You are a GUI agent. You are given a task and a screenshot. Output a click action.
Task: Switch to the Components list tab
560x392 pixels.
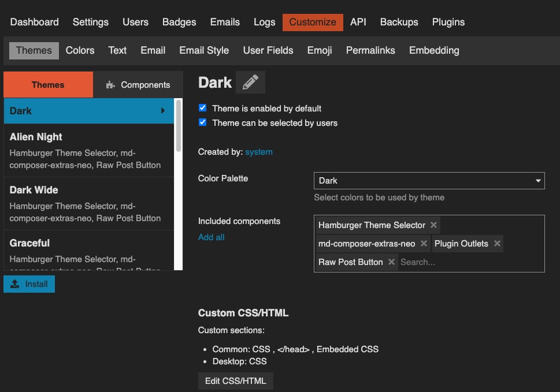pyautogui.click(x=138, y=85)
